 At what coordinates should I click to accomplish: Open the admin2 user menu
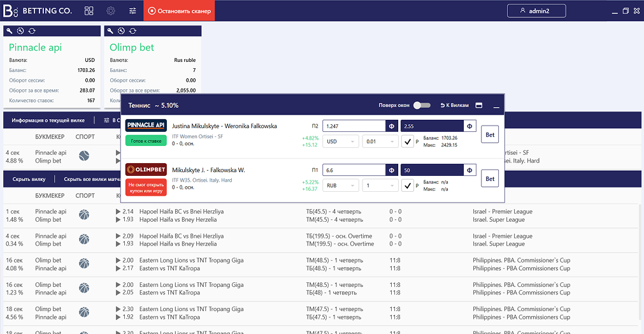tap(536, 11)
